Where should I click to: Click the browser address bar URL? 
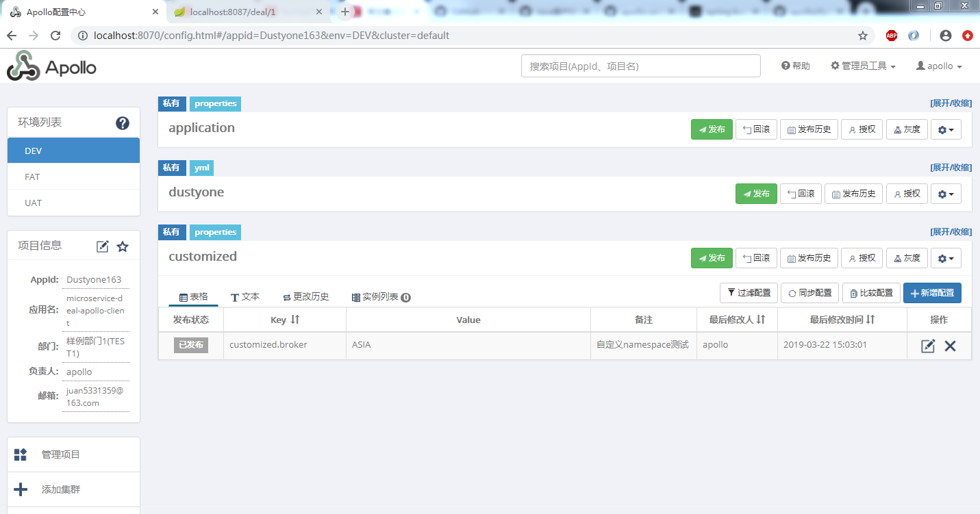click(272, 36)
